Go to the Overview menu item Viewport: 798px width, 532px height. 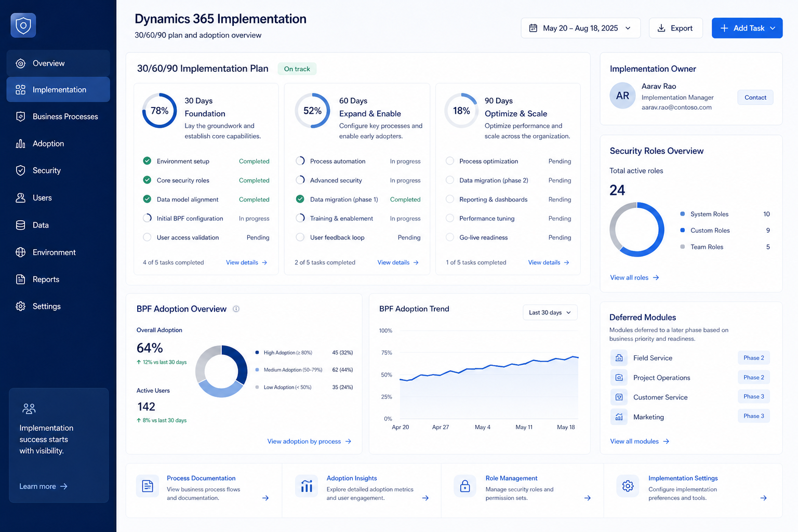click(x=58, y=63)
